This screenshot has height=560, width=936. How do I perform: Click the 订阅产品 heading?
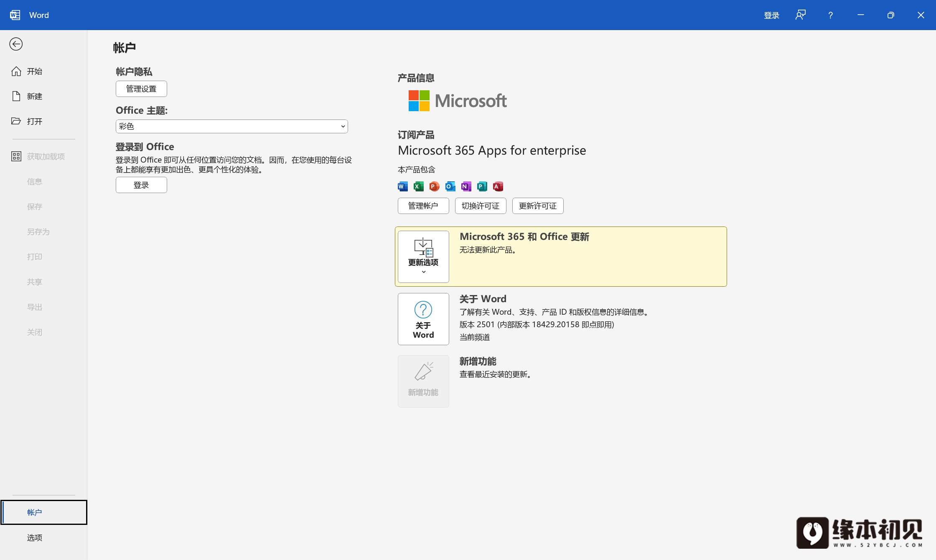click(x=416, y=135)
